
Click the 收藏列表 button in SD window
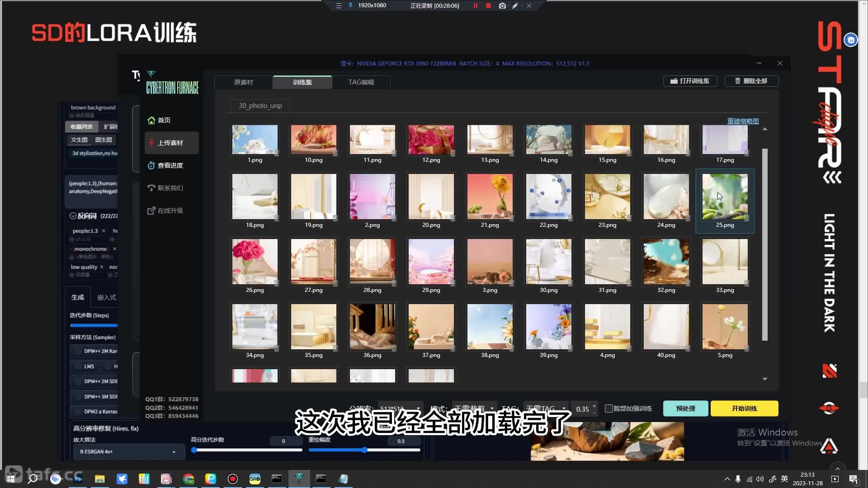pos(81,127)
